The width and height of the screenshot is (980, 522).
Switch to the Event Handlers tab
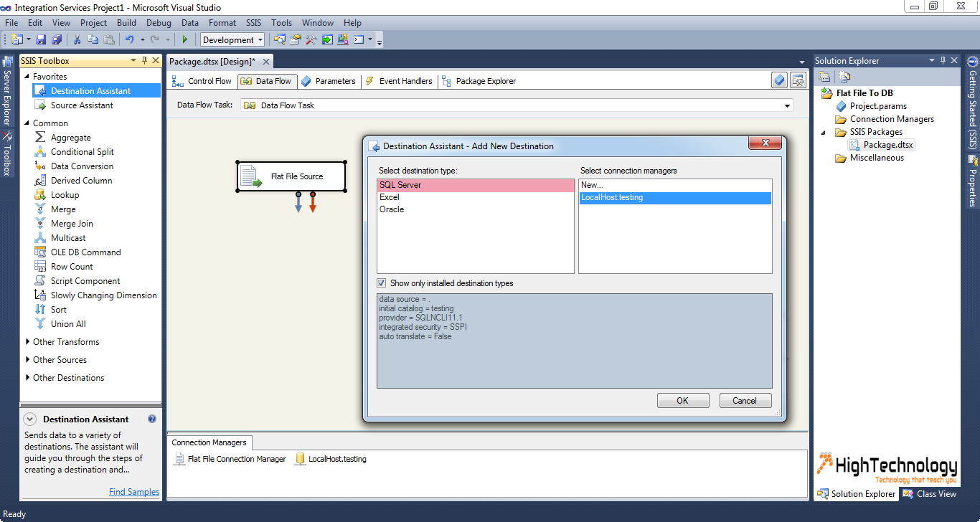(399, 81)
